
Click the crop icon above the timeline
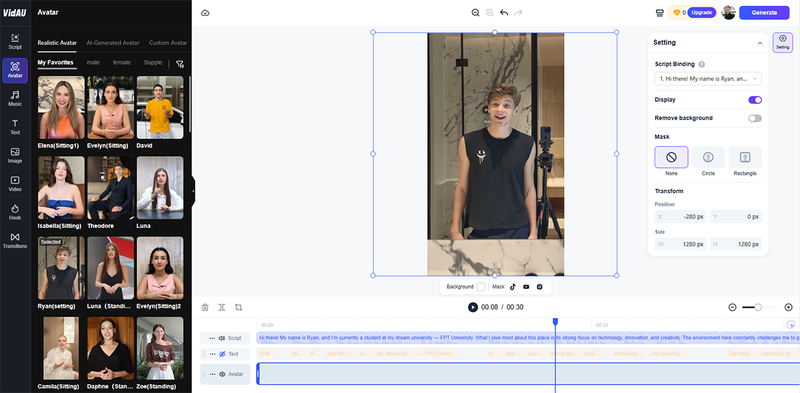pyautogui.click(x=238, y=307)
